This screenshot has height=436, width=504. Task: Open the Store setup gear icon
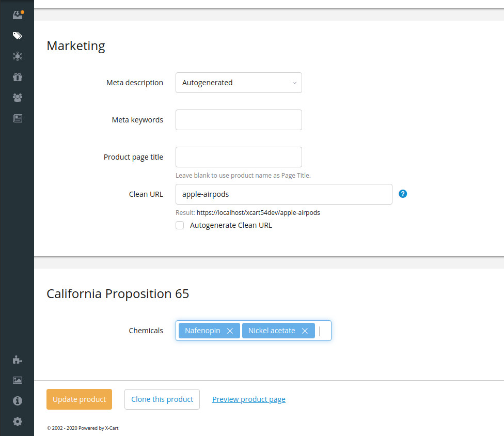18,422
